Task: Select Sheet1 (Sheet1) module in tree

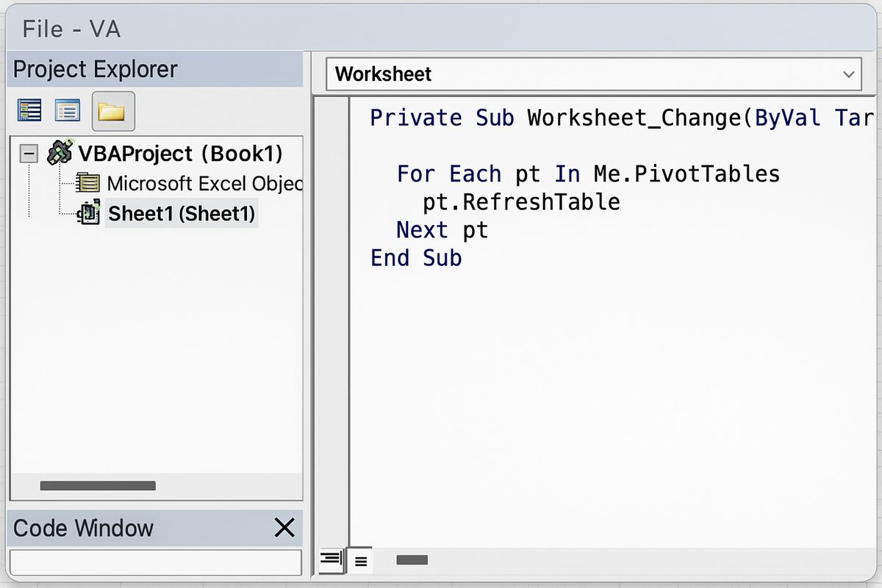Action: [182, 213]
